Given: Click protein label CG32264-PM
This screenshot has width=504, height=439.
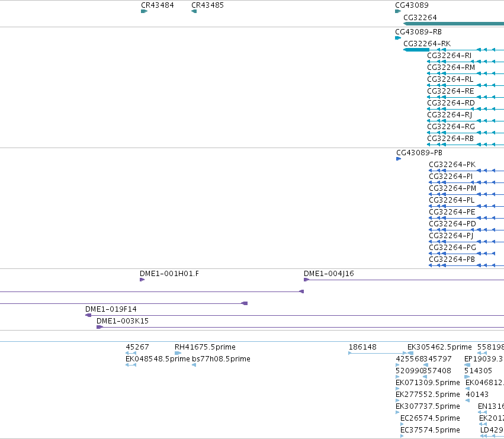Looking at the screenshot, I should pyautogui.click(x=452, y=188).
